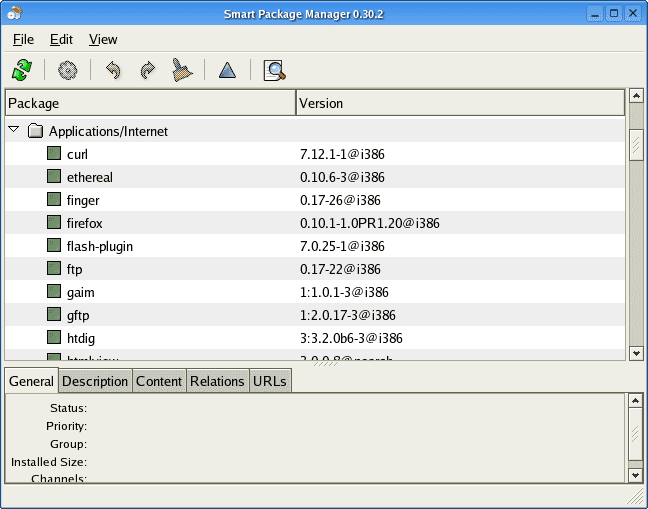648x509 pixels.
Task: Click the gftp package status icon
Action: [54, 314]
